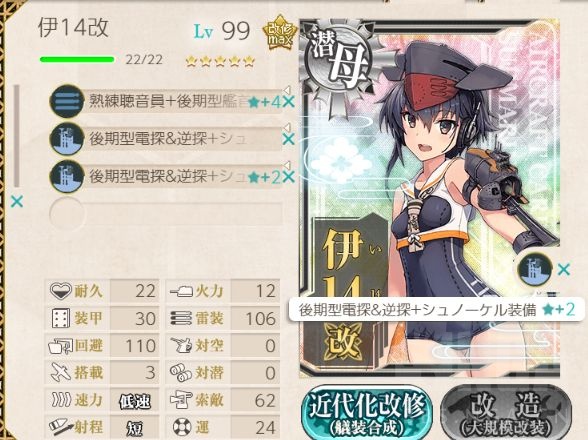Click the 改造 remodel button
The height and width of the screenshot is (440, 588).
[506, 412]
